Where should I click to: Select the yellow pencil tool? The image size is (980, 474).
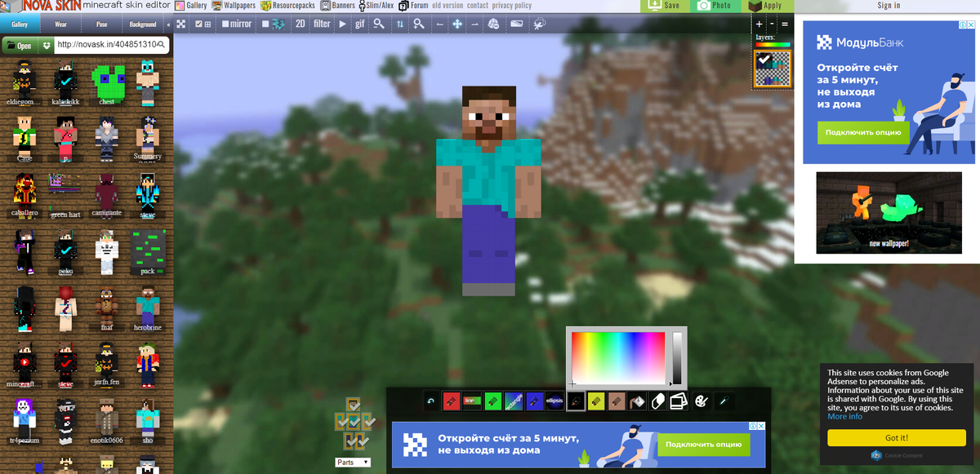[596, 401]
